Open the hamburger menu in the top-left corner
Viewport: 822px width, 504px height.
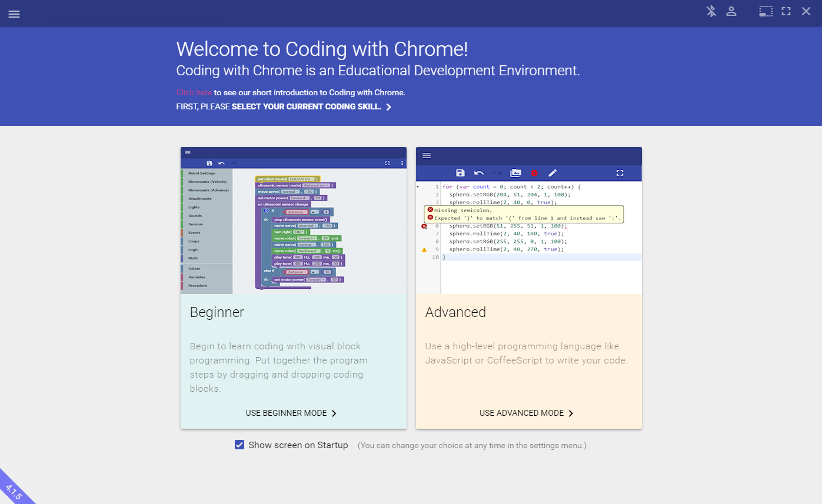(14, 14)
